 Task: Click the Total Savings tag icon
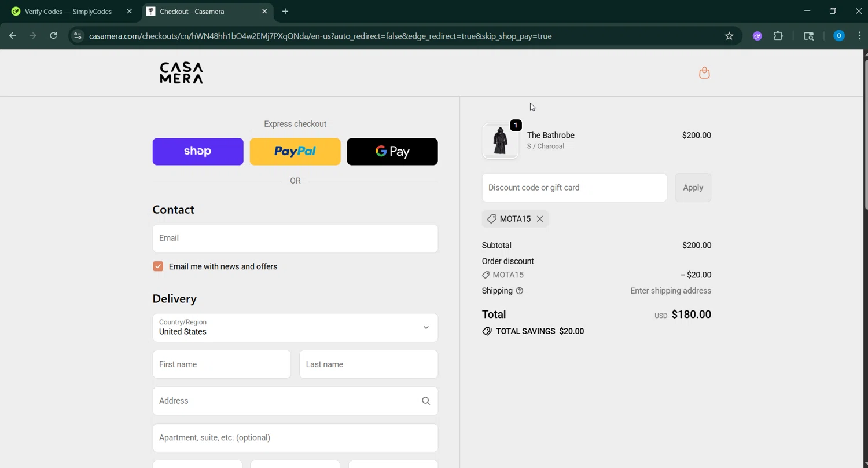click(487, 331)
